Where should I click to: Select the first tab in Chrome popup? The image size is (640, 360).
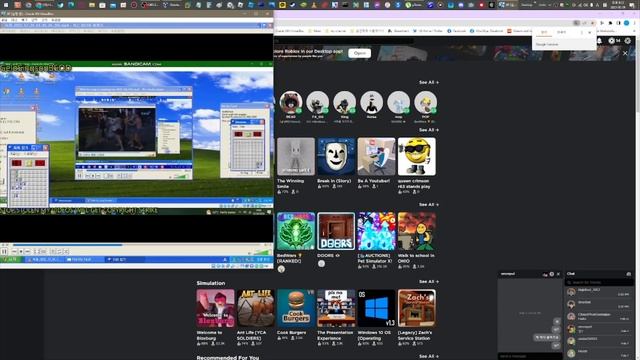click(x=544, y=32)
